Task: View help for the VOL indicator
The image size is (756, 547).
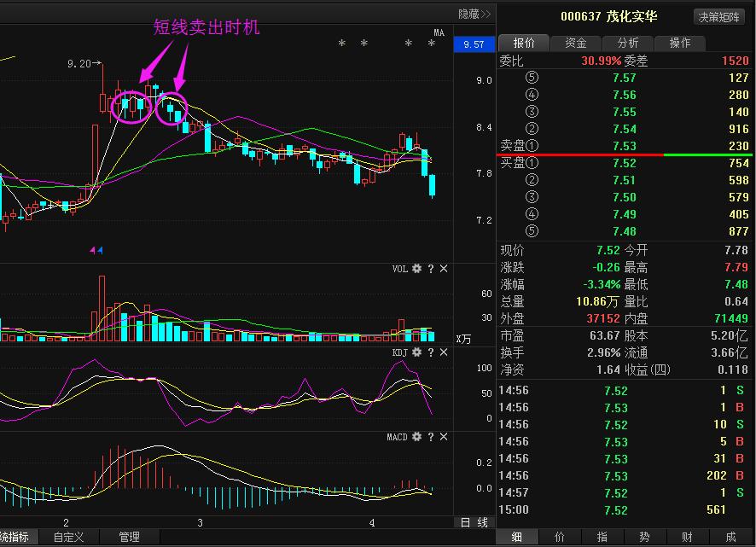Action: pyautogui.click(x=430, y=268)
